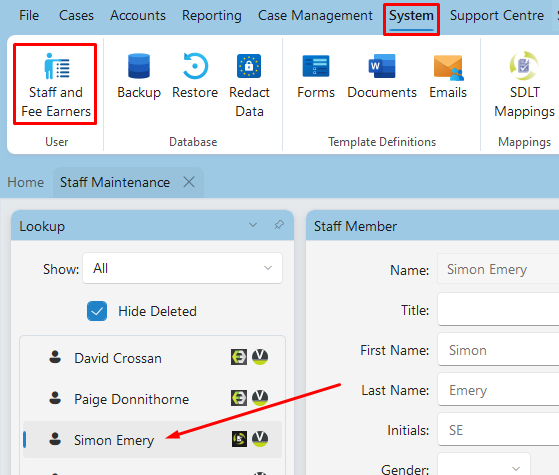Open the Redact Data tool

[249, 85]
